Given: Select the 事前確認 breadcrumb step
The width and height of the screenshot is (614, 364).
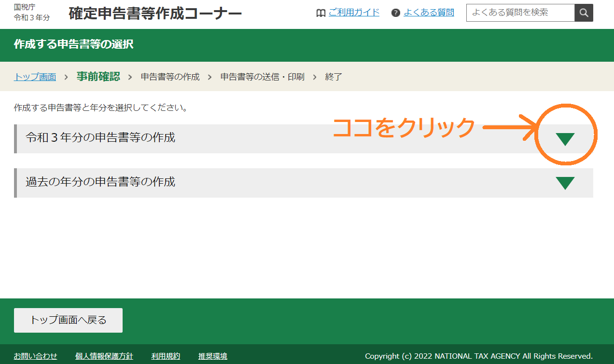Looking at the screenshot, I should click(x=98, y=77).
